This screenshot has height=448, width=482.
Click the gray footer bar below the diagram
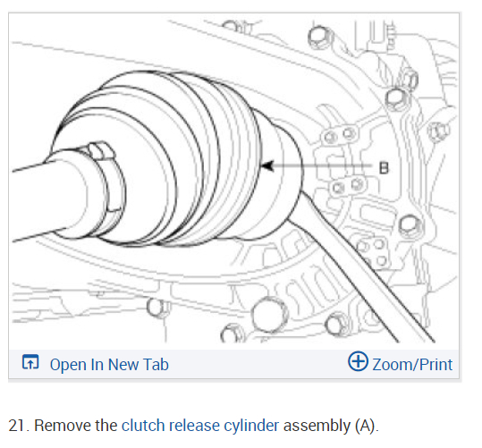pyautogui.click(x=234, y=364)
